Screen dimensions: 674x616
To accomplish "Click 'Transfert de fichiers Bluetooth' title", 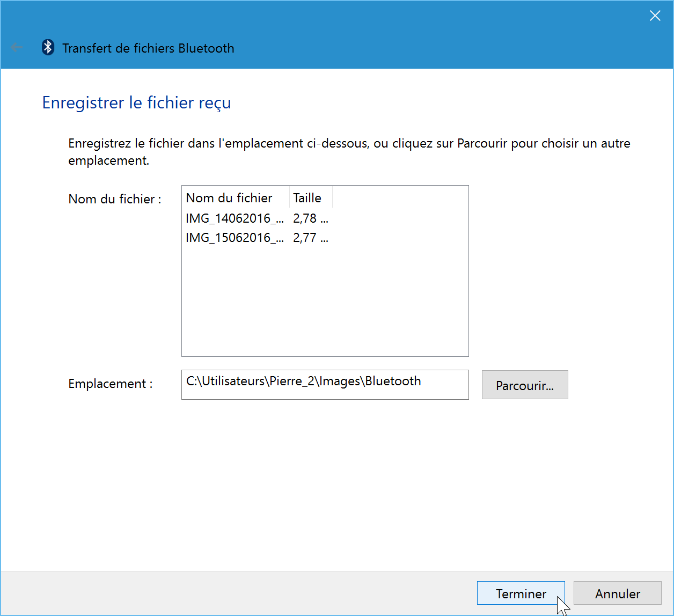I will (148, 48).
